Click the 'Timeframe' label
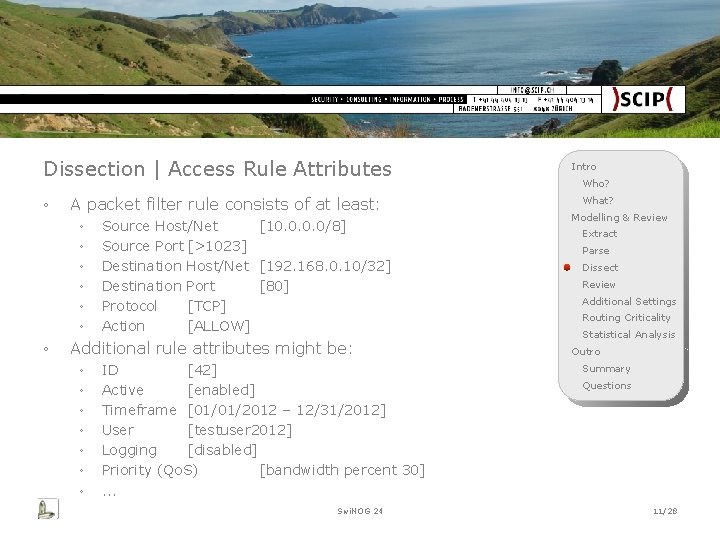 (x=139, y=410)
